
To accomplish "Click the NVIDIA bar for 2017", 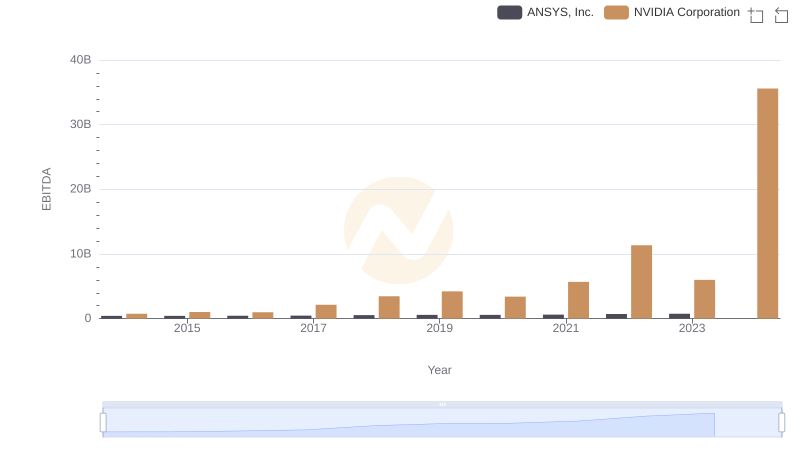I will (326, 312).
